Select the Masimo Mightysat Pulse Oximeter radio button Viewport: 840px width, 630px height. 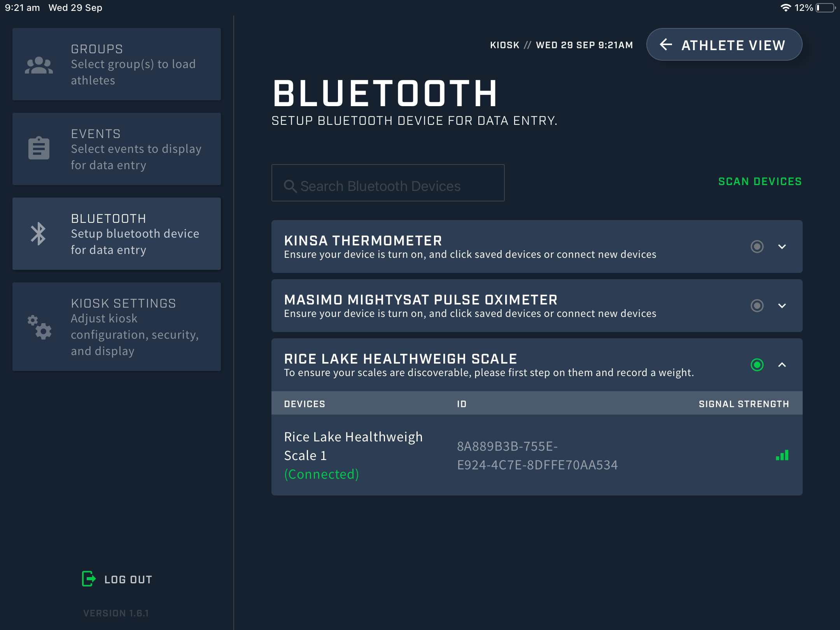pos(757,306)
